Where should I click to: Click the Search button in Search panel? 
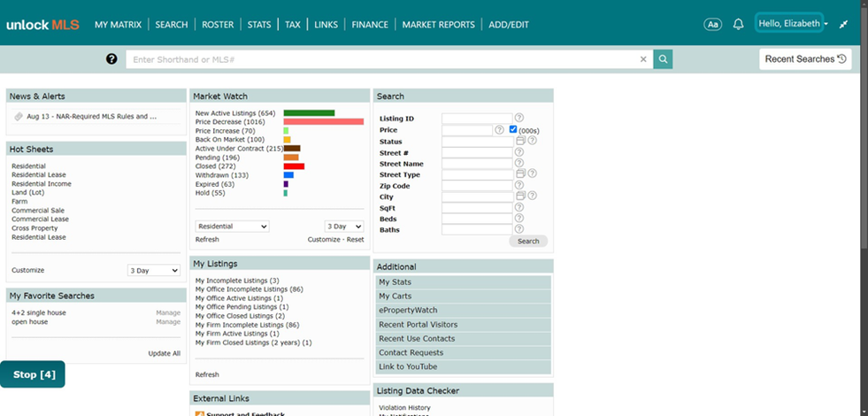click(x=528, y=241)
